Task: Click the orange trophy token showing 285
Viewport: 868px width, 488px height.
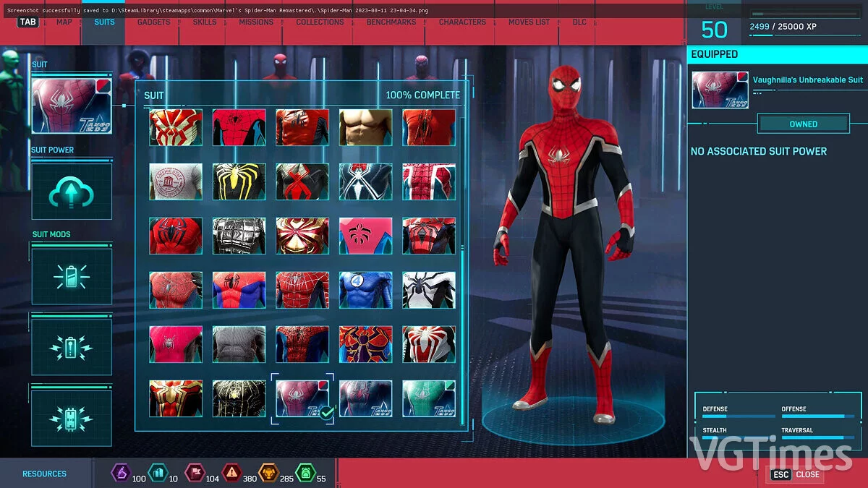Action: 268,474
